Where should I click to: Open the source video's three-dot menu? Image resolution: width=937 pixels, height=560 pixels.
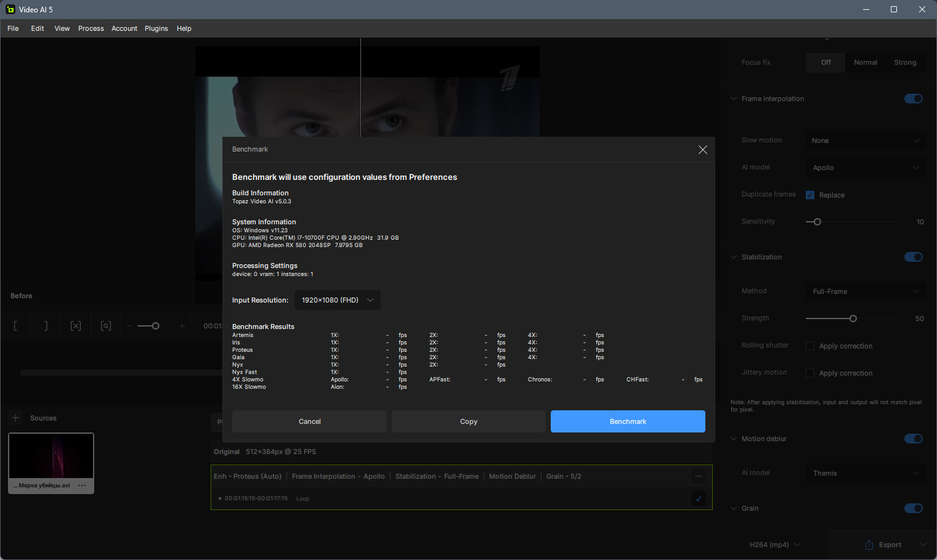[x=82, y=485]
